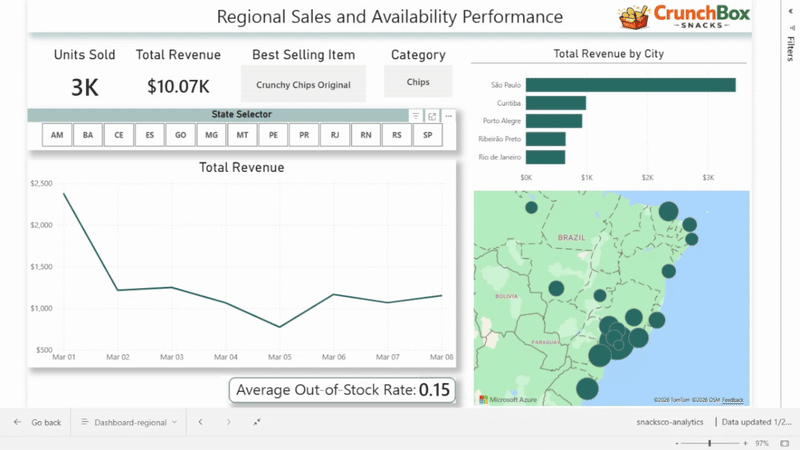Image resolution: width=800 pixels, height=450 pixels.
Task: Open the map Feedback link
Action: (x=733, y=400)
